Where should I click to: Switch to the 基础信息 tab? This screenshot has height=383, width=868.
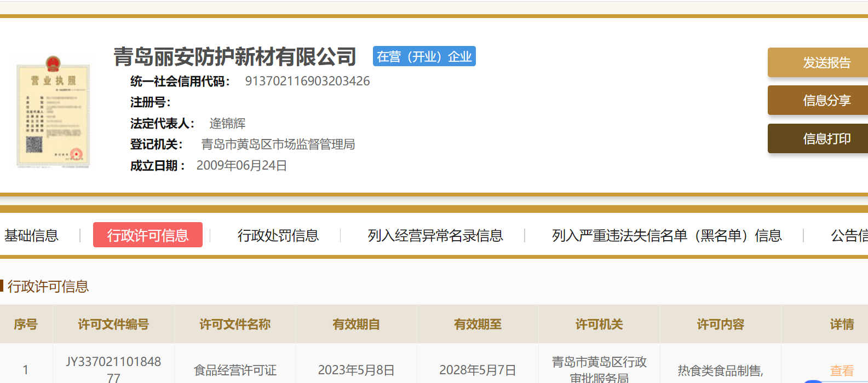[31, 235]
